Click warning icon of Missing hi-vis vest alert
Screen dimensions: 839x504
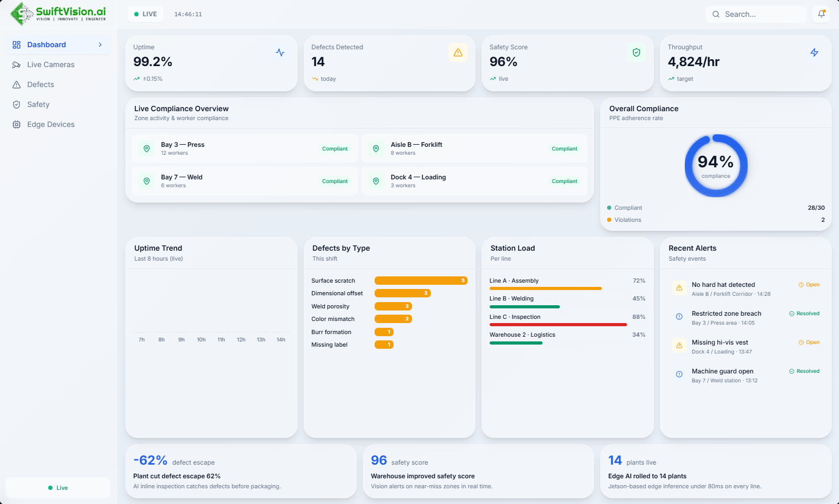(679, 346)
